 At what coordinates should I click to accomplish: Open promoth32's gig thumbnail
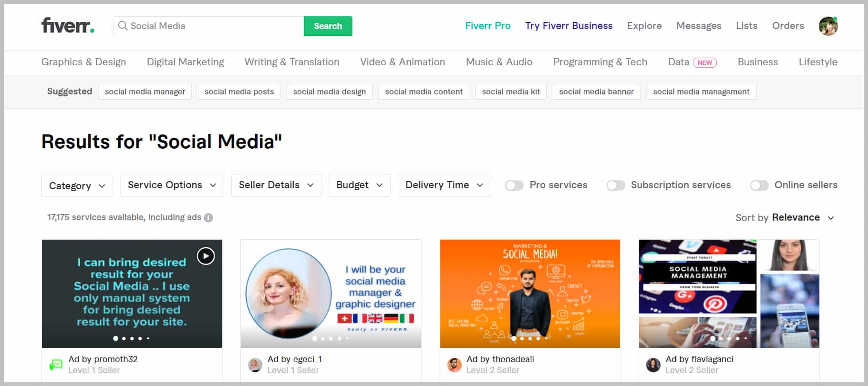tap(132, 294)
